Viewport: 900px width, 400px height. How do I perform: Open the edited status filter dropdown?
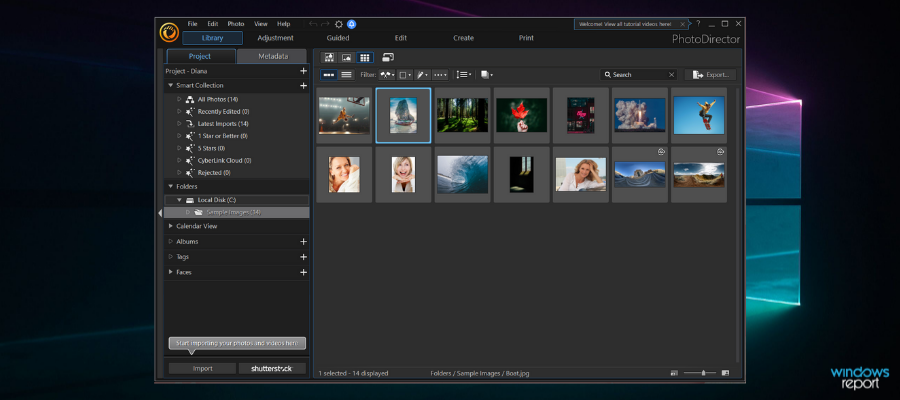click(x=422, y=75)
